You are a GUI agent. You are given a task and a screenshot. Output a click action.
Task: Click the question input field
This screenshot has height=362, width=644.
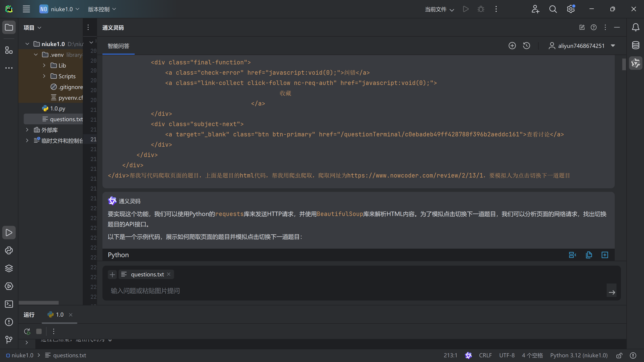point(355,290)
